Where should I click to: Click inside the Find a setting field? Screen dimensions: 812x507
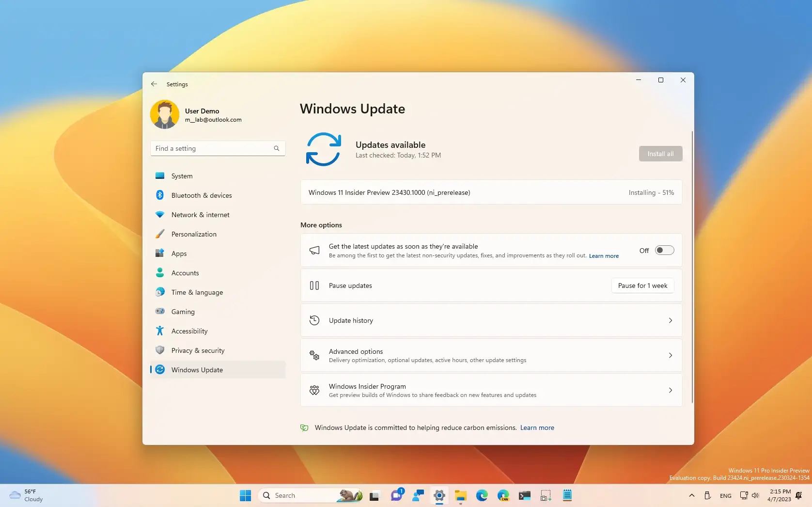click(213, 148)
